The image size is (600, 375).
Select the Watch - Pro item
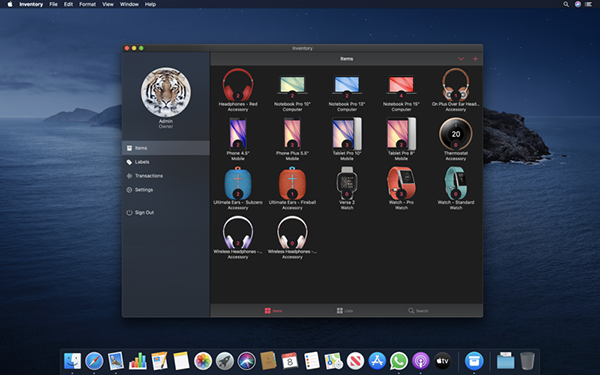[401, 188]
